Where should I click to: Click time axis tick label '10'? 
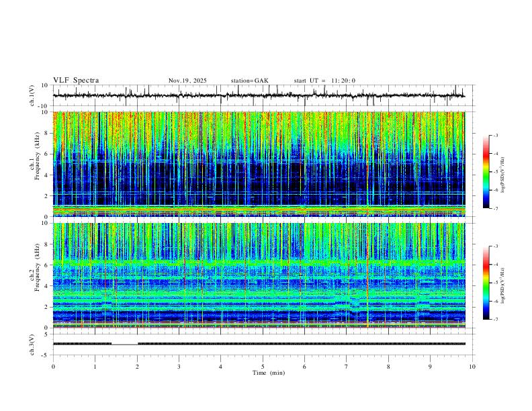(x=472, y=367)
